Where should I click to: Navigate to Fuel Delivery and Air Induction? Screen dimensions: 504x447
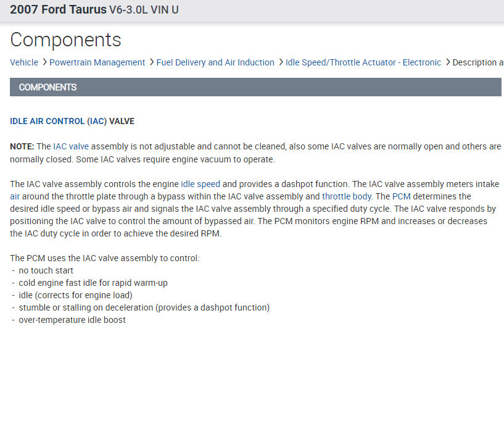pyautogui.click(x=215, y=62)
